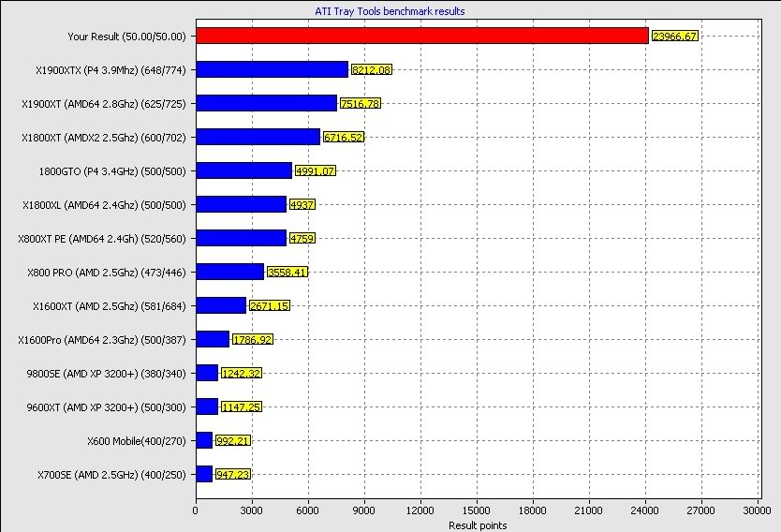Screen dimensions: 781x532
Task: Click the 9800SE blue bar
Action: point(207,373)
